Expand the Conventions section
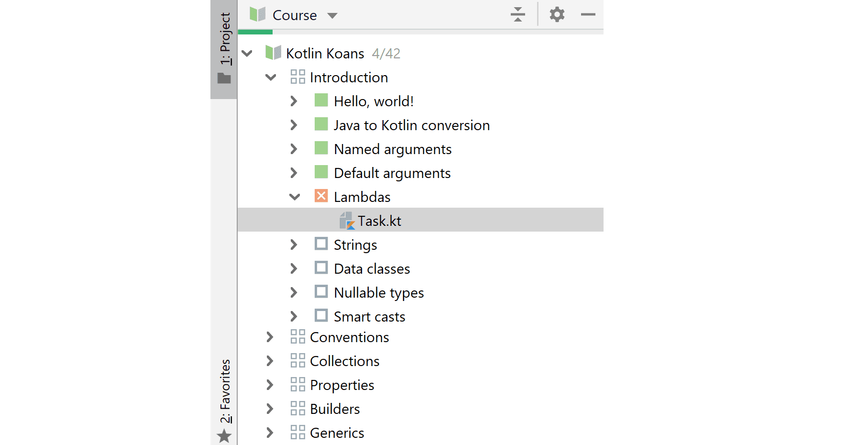Screen dimensions: 868x445 pyautogui.click(x=270, y=337)
